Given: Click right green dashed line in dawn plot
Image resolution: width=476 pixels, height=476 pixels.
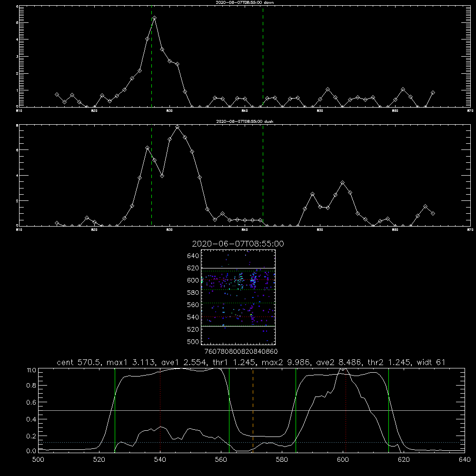Looking at the screenshot, I should point(263,56).
